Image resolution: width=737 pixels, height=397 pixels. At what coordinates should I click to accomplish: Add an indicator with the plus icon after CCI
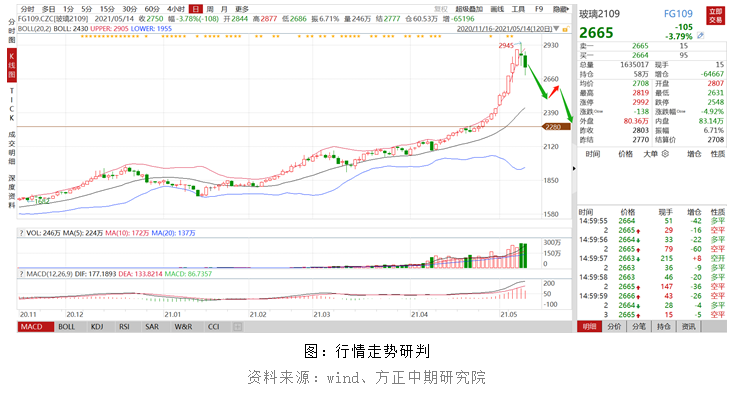point(238,327)
